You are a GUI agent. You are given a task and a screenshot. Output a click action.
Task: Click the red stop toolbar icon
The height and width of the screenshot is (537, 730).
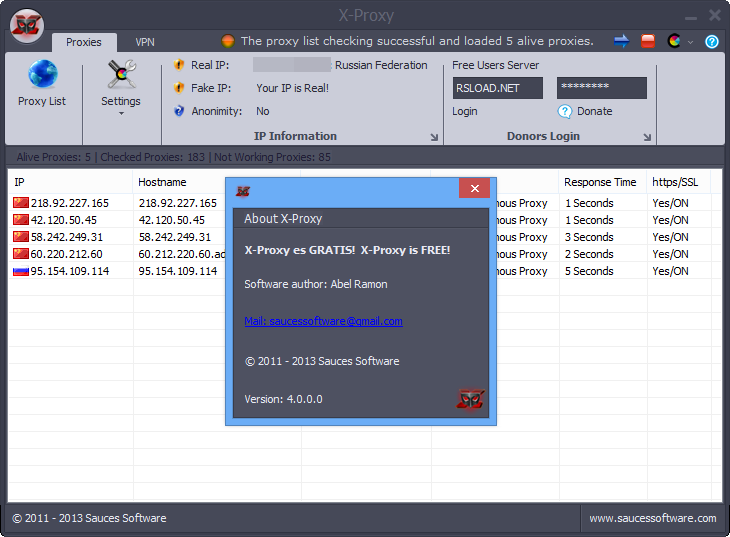648,41
